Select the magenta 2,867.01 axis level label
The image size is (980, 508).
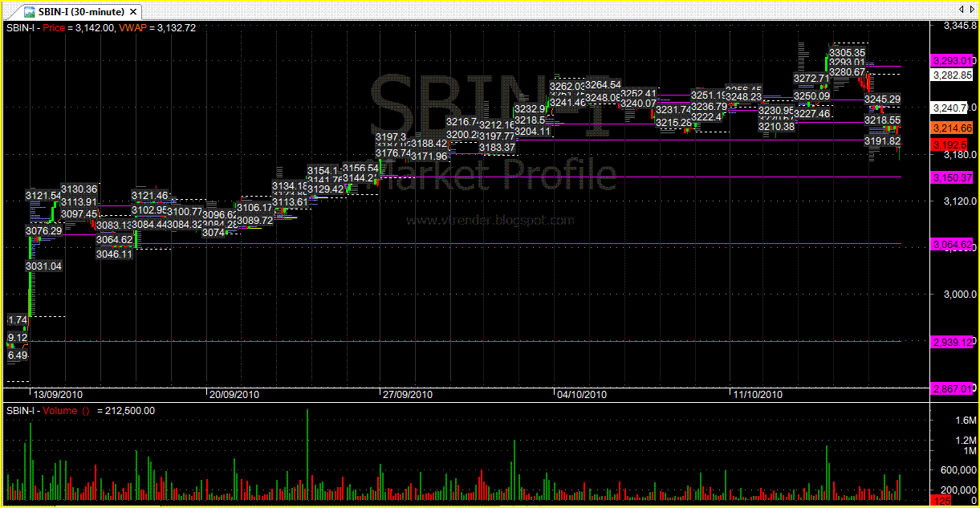coord(952,388)
